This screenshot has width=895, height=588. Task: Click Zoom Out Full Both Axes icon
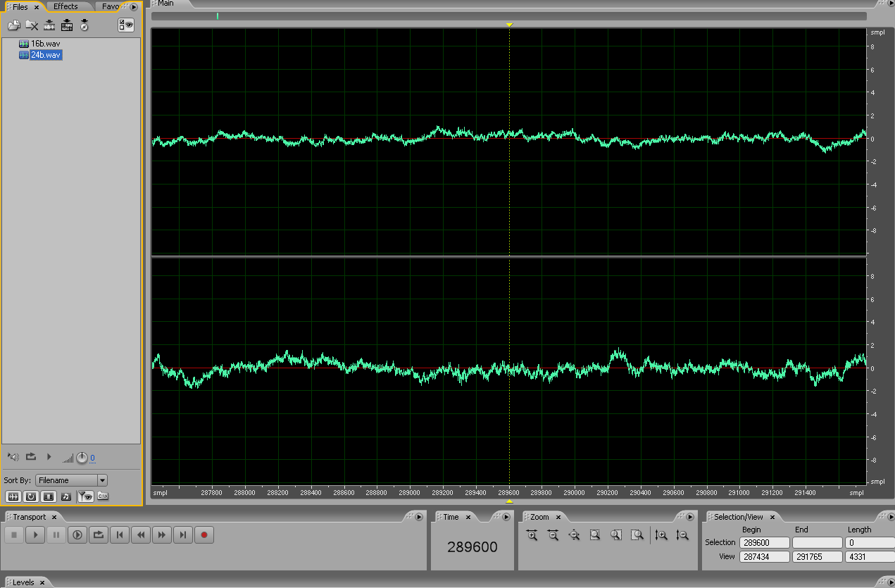[x=574, y=535]
